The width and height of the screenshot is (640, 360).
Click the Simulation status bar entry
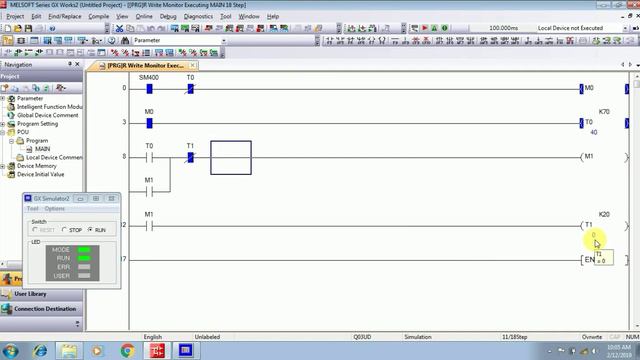pyautogui.click(x=418, y=337)
